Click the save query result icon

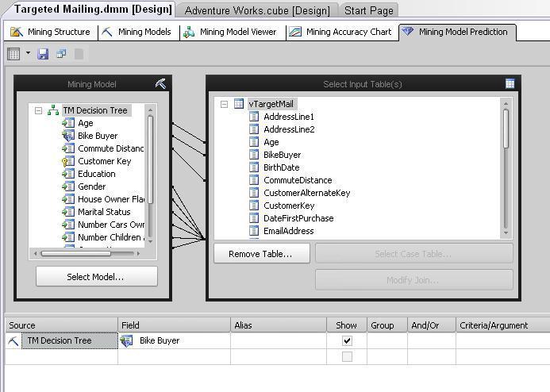click(43, 54)
